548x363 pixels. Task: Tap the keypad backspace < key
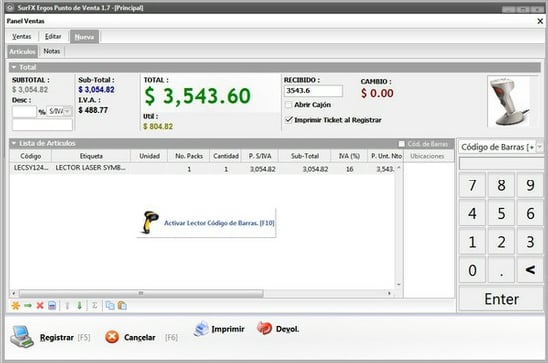530,270
